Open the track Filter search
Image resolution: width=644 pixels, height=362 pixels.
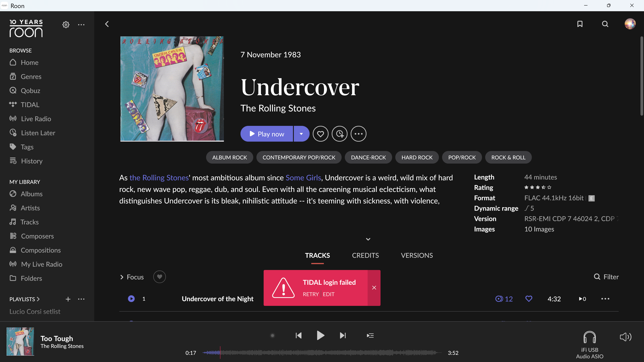pos(606,277)
